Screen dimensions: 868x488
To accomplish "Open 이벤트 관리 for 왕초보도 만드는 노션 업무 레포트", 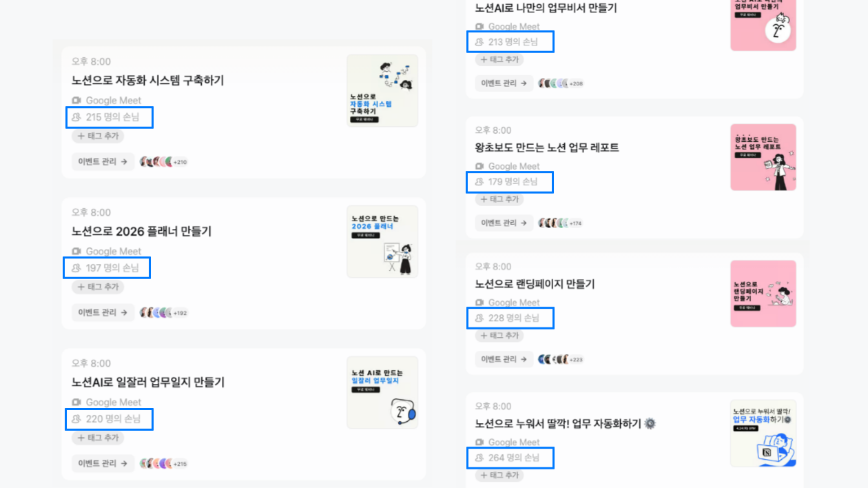I will point(504,223).
